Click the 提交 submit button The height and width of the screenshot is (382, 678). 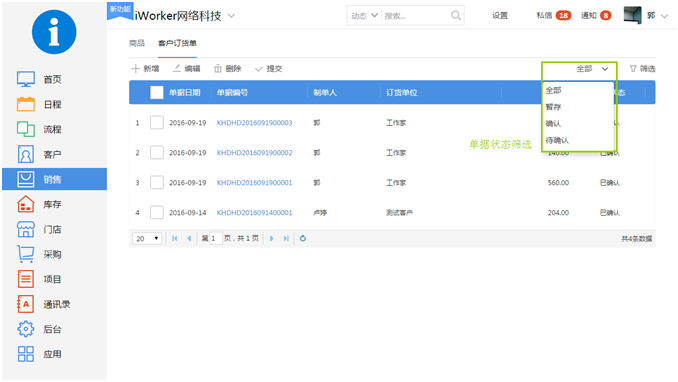coord(269,68)
